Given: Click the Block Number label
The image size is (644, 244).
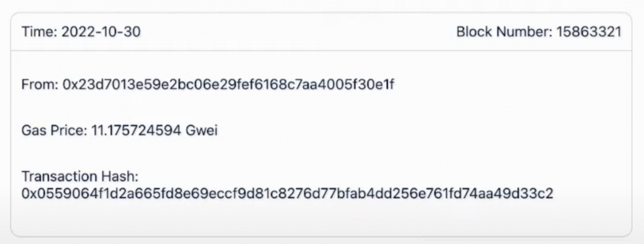Looking at the screenshot, I should (x=504, y=31).
